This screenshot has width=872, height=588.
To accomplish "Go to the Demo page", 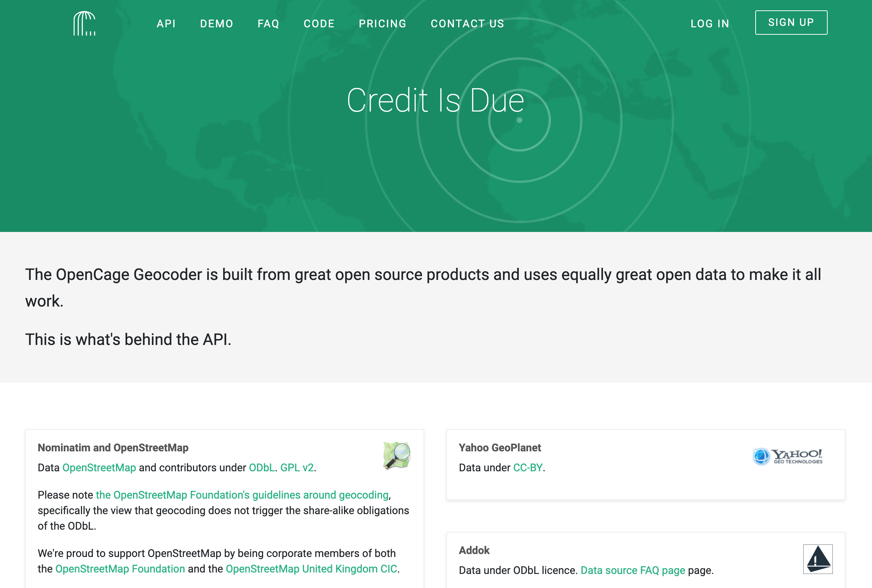I will pos(217,24).
